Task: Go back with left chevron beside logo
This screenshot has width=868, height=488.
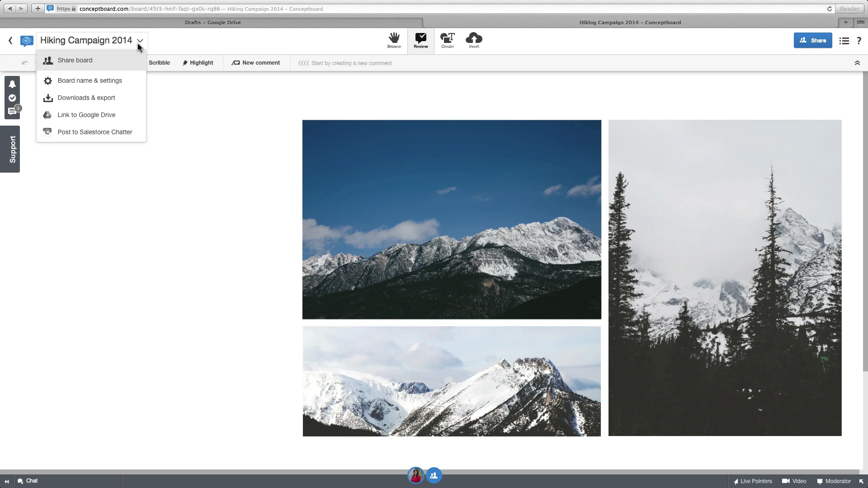Action: pyautogui.click(x=10, y=41)
